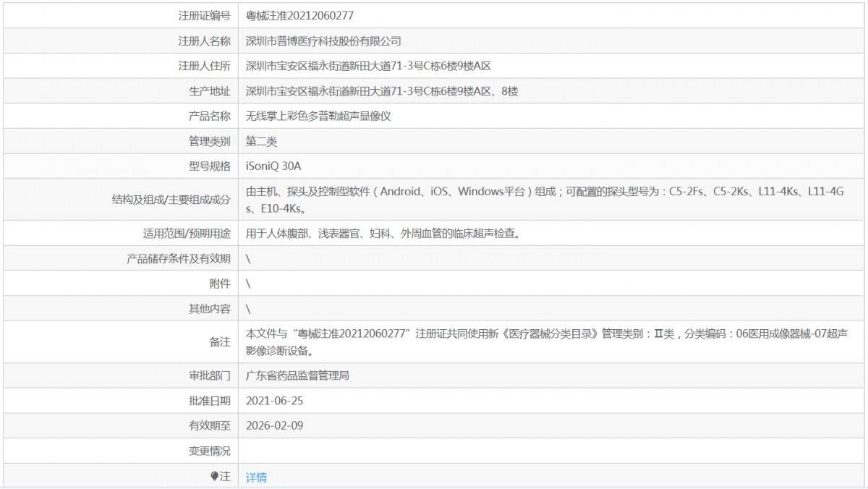The image size is (868, 489).
Task: Click the 型号规格 label
Action: (209, 166)
